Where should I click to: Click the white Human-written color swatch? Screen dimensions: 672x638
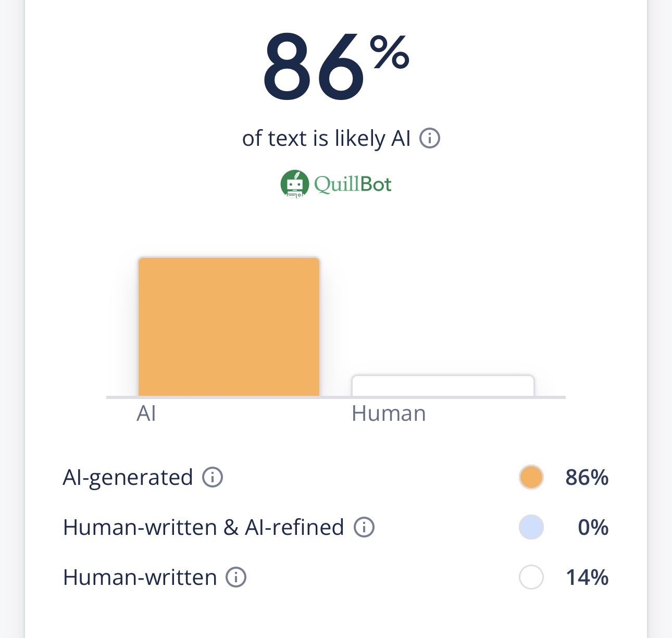[531, 577]
